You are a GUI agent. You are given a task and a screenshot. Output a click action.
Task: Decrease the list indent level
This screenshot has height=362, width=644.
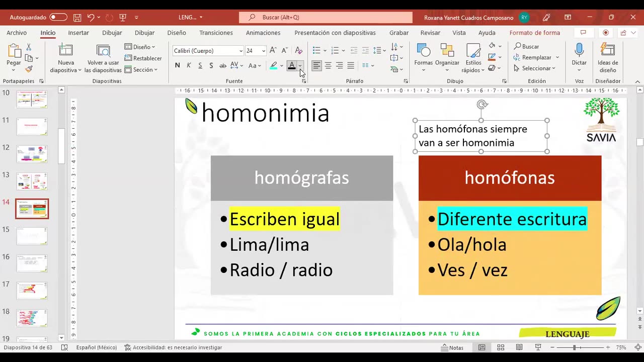click(x=354, y=50)
